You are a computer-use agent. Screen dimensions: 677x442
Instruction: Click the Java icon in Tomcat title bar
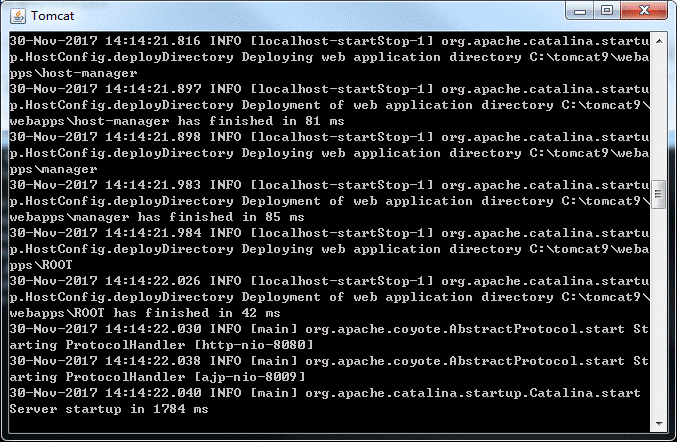pos(18,16)
